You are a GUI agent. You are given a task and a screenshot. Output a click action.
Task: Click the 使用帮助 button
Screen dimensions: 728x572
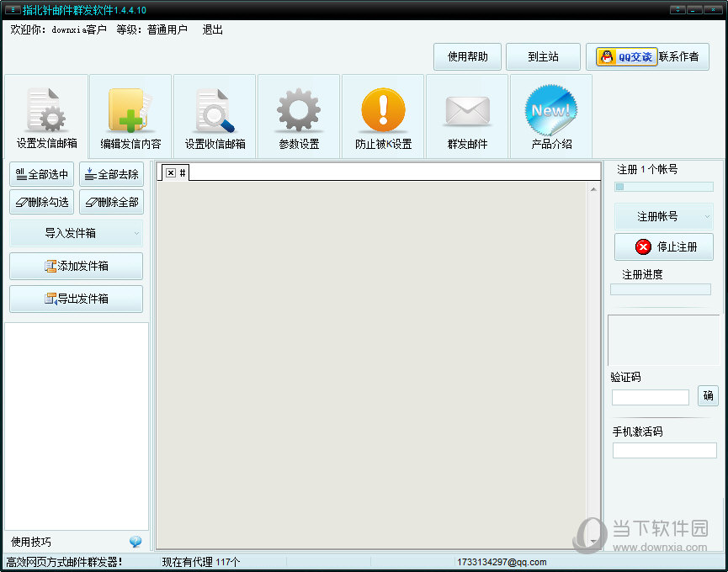pos(468,56)
